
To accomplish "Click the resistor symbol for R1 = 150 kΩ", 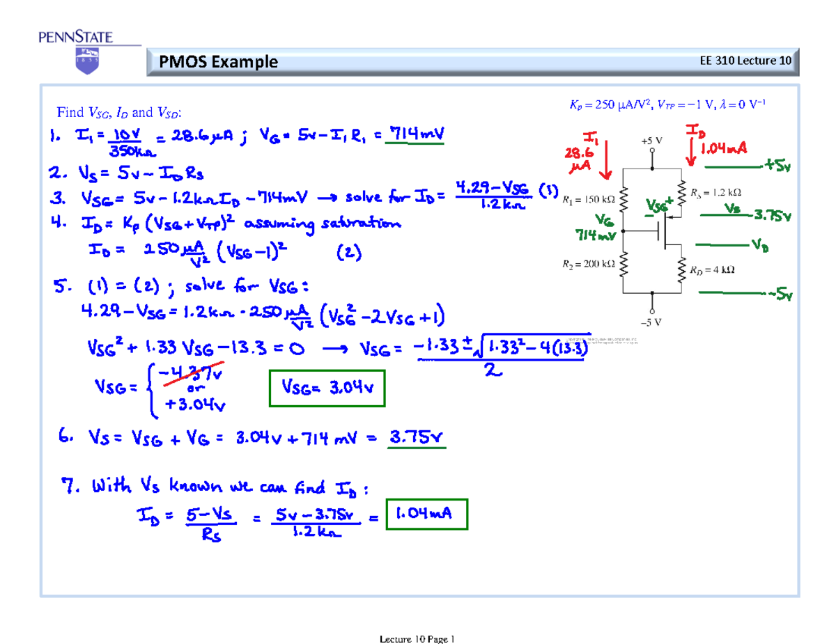I will point(624,198).
